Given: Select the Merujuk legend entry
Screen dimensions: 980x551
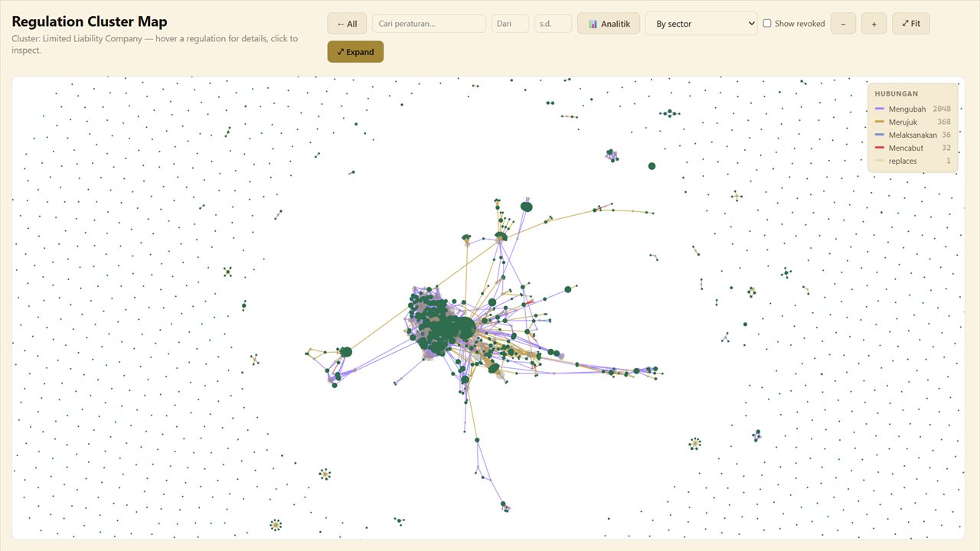Looking at the screenshot, I should tap(913, 122).
